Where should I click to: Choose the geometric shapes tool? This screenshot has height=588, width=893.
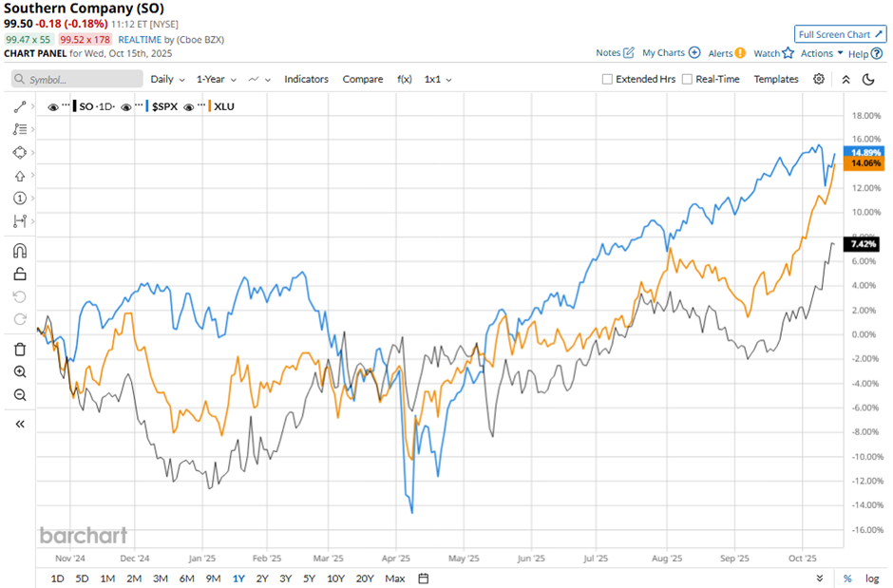point(20,153)
